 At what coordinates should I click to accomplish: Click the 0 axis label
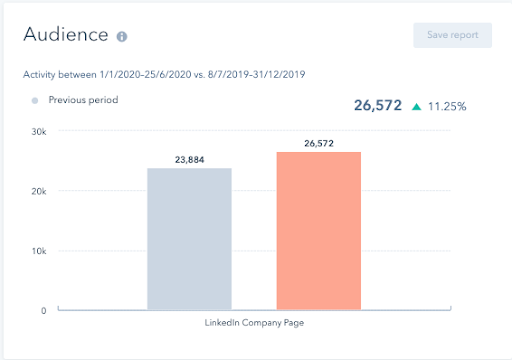pyautogui.click(x=44, y=311)
